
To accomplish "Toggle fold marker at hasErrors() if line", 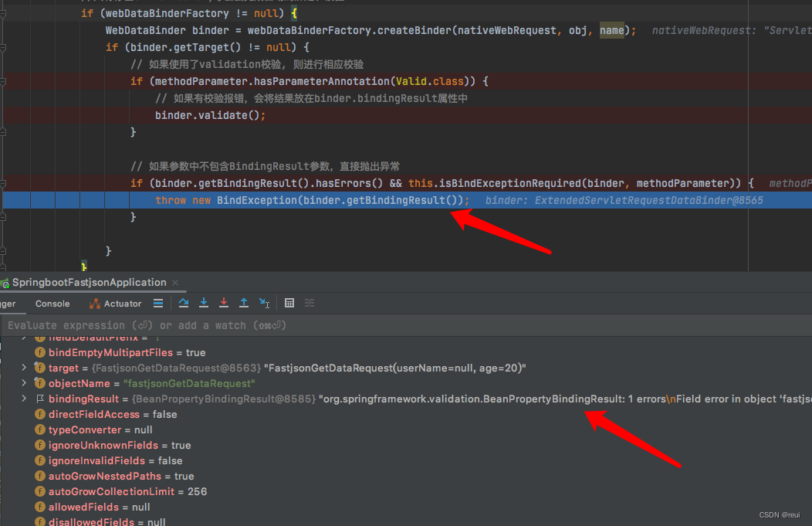I will pyautogui.click(x=3, y=184).
